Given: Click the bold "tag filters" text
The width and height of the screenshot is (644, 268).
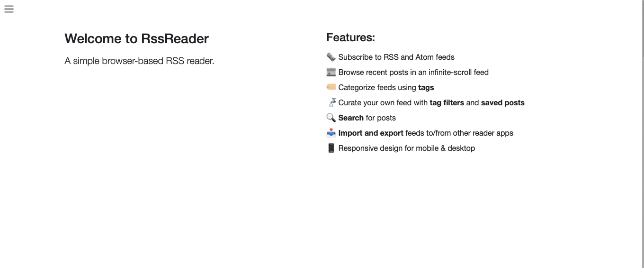Looking at the screenshot, I should click(447, 102).
